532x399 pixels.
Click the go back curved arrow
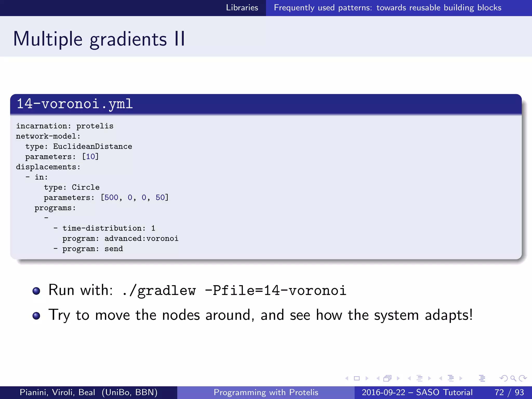pyautogui.click(x=503, y=378)
